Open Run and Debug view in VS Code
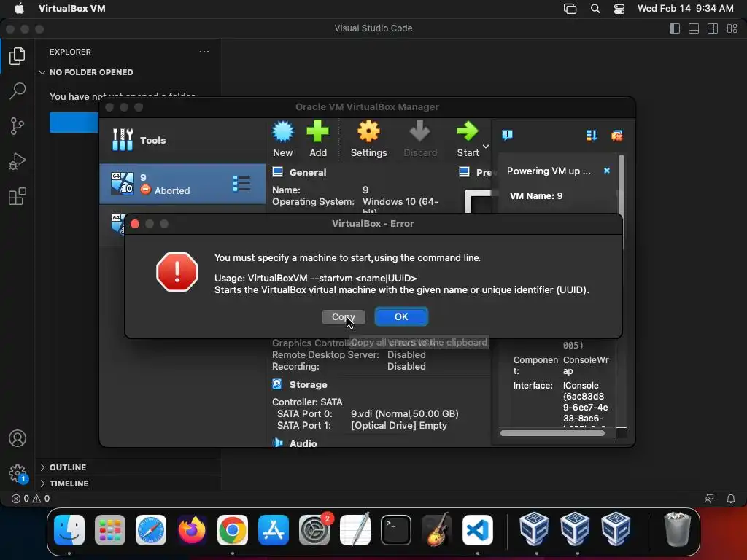 point(18,161)
